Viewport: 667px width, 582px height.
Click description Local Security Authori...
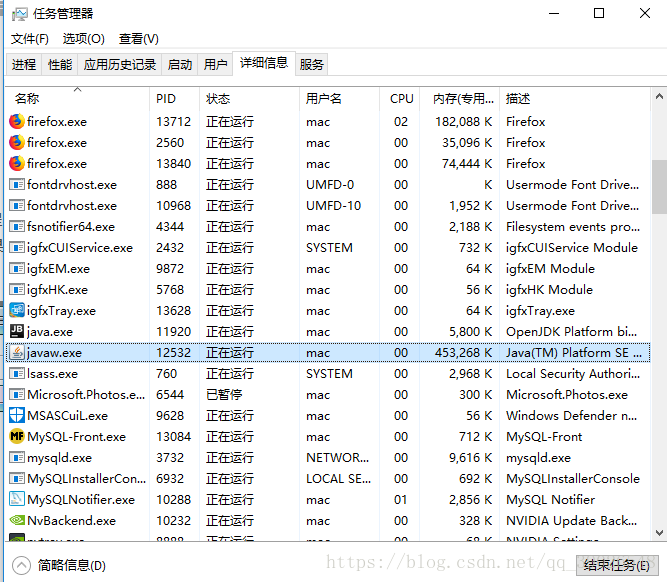pos(573,374)
